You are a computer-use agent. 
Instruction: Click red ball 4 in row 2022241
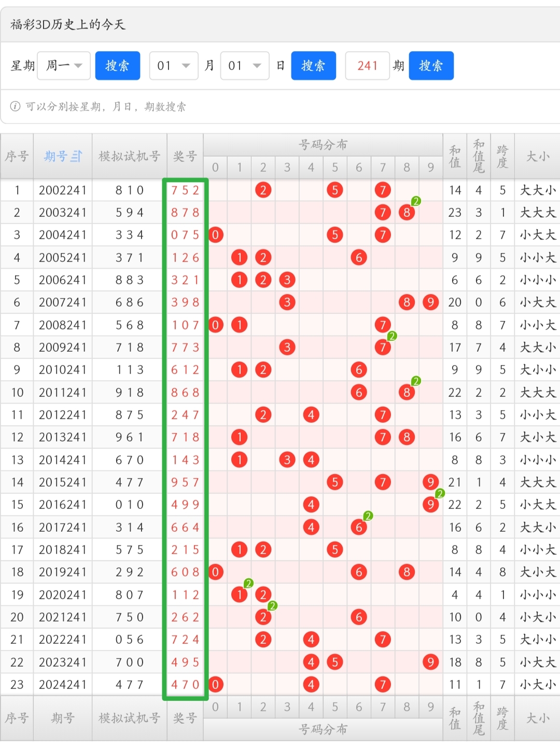point(311,640)
